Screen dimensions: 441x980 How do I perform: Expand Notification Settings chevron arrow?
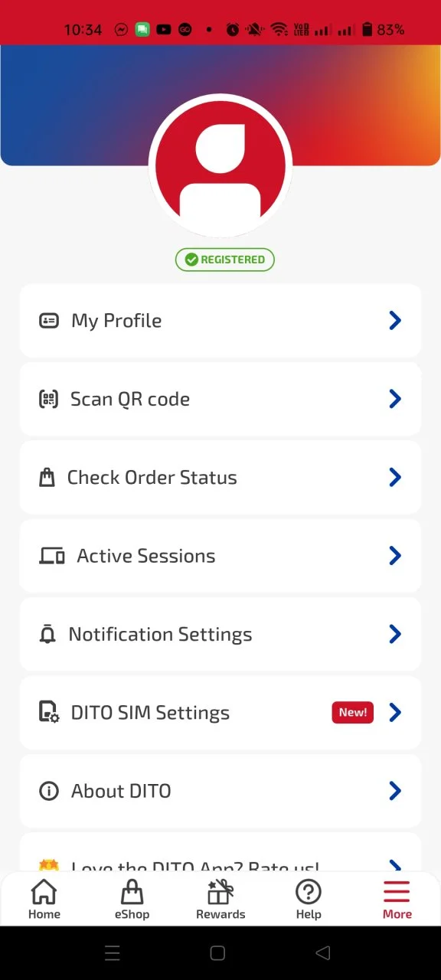395,634
